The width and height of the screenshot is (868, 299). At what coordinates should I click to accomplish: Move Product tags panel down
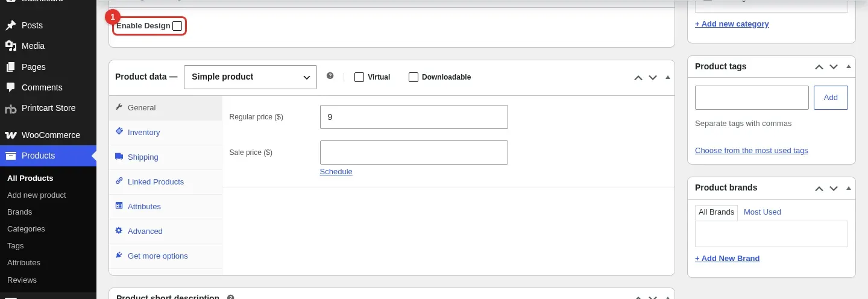click(x=834, y=67)
